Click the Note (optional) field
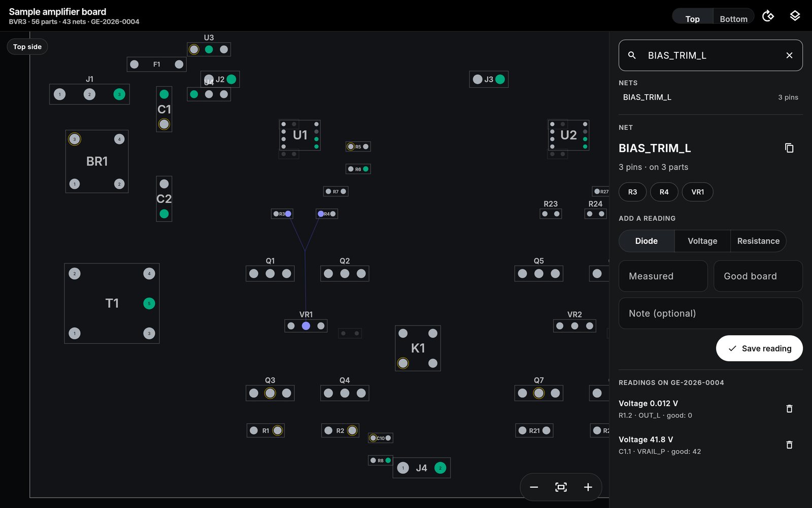This screenshot has height=508, width=812. (710, 313)
